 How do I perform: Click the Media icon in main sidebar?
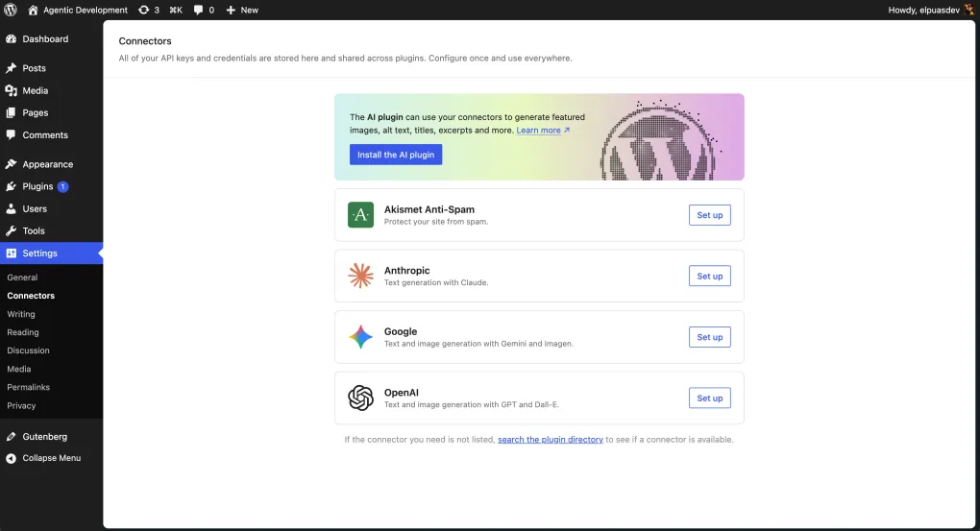[12, 90]
